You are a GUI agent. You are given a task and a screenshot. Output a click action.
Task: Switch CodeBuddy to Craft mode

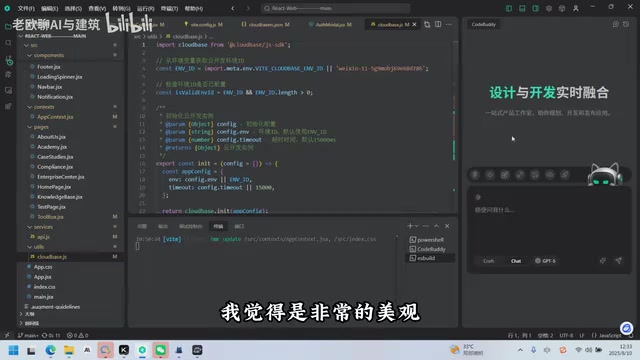(489, 261)
